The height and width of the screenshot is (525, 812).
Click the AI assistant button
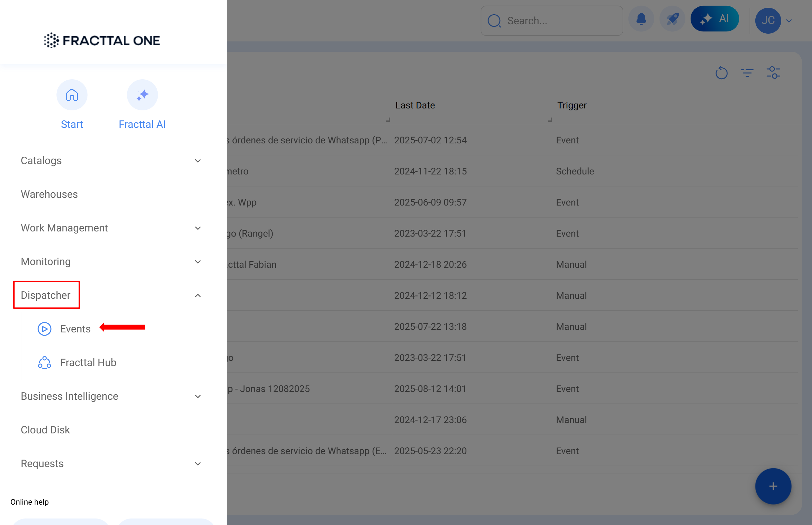coord(715,19)
